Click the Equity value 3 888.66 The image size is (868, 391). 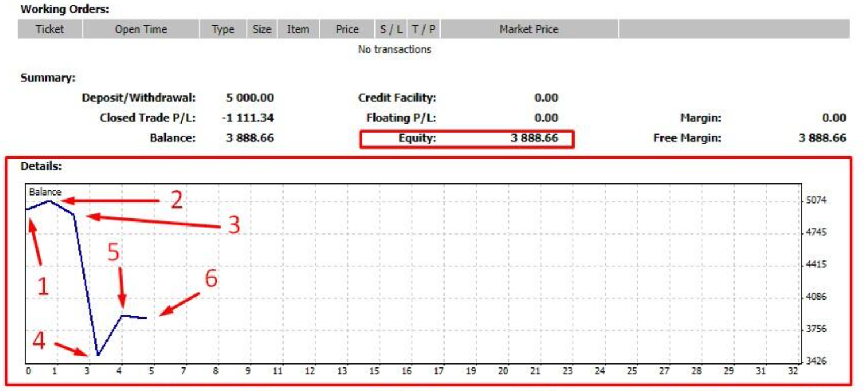click(x=534, y=139)
